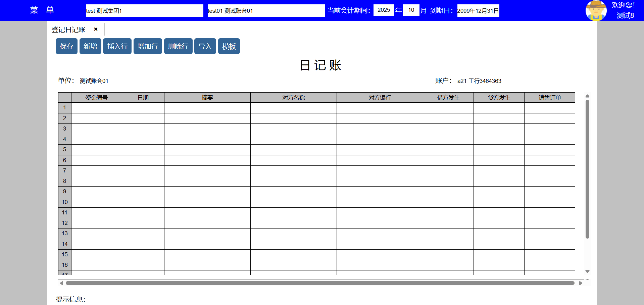Click the user avatar icon
644x305 pixels.
click(x=596, y=11)
